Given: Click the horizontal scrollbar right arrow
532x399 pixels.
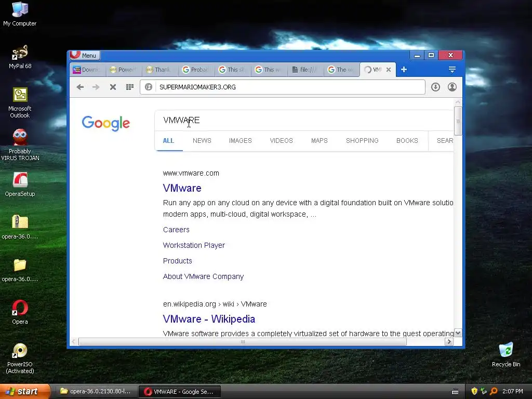Looking at the screenshot, I should click(449, 342).
